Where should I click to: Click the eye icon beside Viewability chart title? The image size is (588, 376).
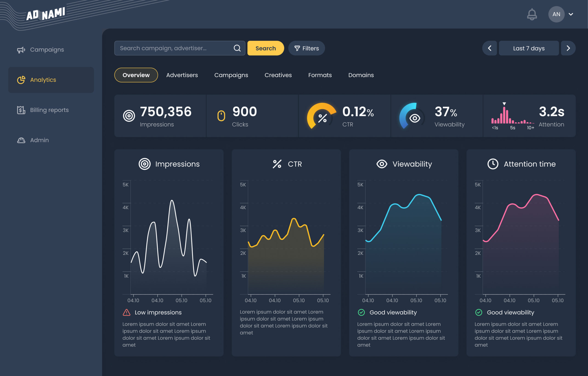click(382, 164)
